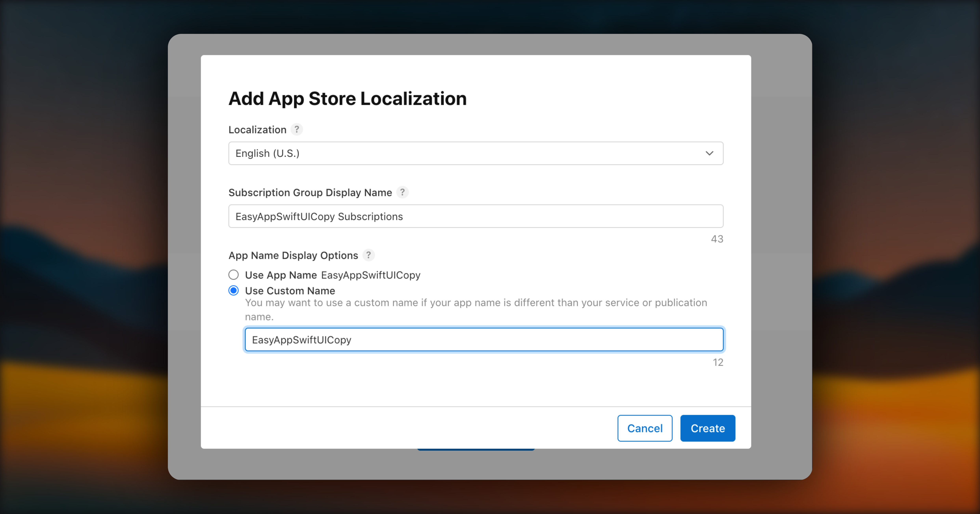This screenshot has width=980, height=514.
Task: Click Create to save the localization
Action: pos(707,428)
